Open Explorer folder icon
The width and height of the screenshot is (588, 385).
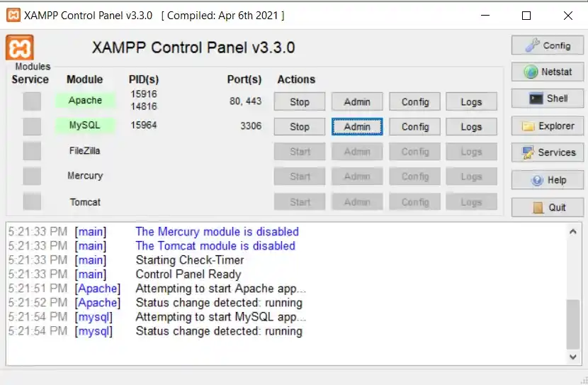coord(547,126)
